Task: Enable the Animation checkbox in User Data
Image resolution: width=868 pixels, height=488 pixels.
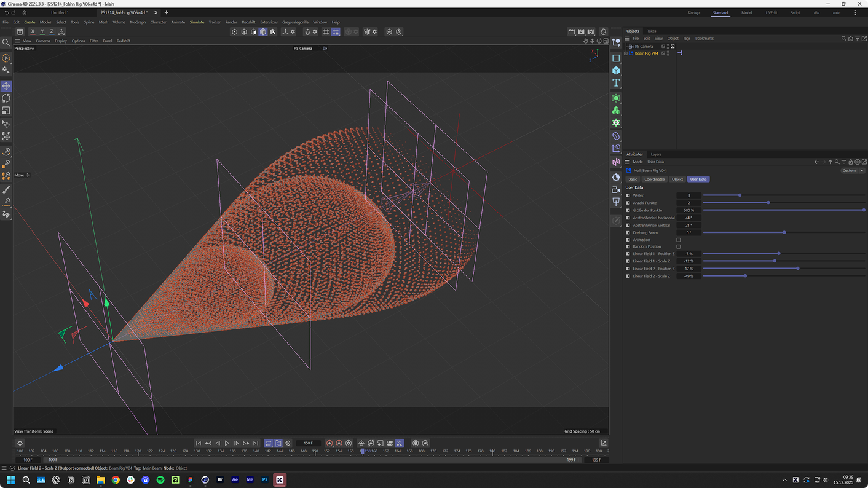Action: pyautogui.click(x=679, y=240)
